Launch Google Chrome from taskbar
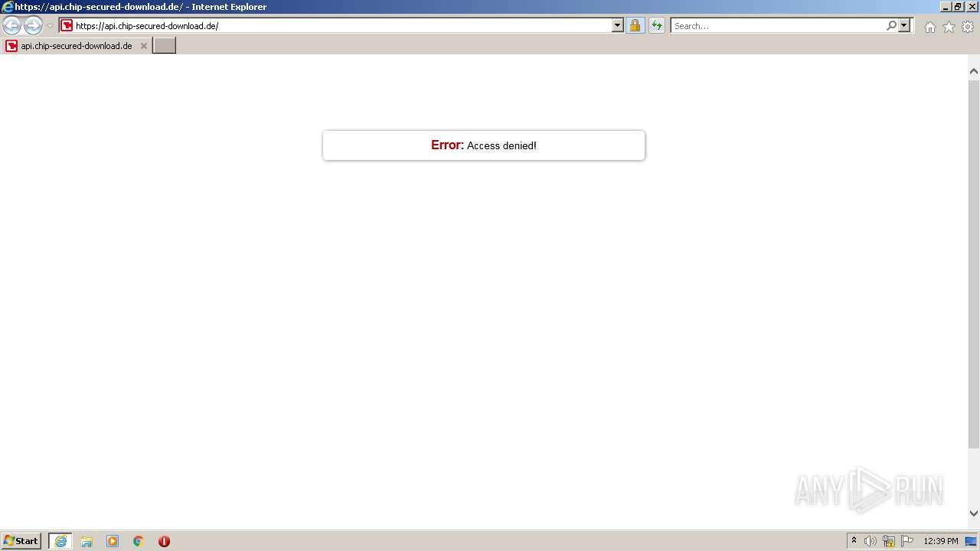This screenshot has width=980, height=551. (x=139, y=541)
